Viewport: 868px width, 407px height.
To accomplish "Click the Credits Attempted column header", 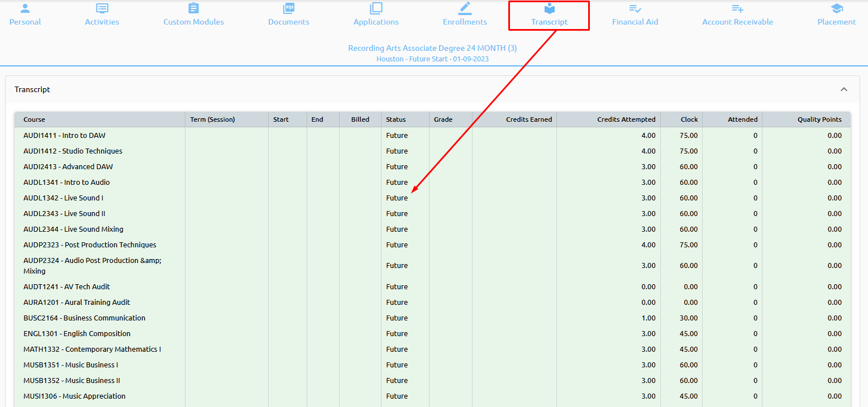I will point(626,119).
